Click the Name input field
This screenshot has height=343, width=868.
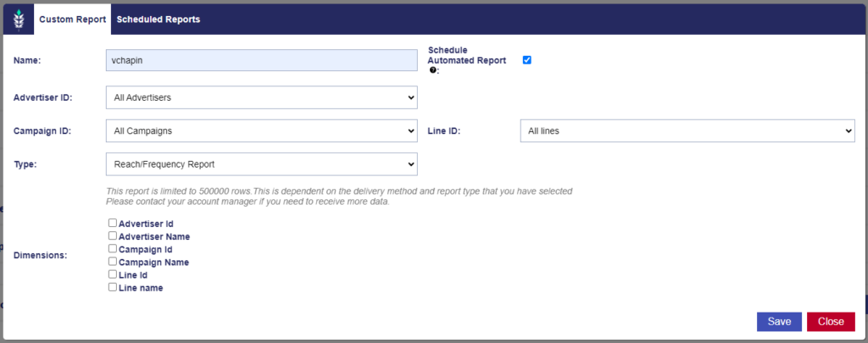tap(261, 60)
